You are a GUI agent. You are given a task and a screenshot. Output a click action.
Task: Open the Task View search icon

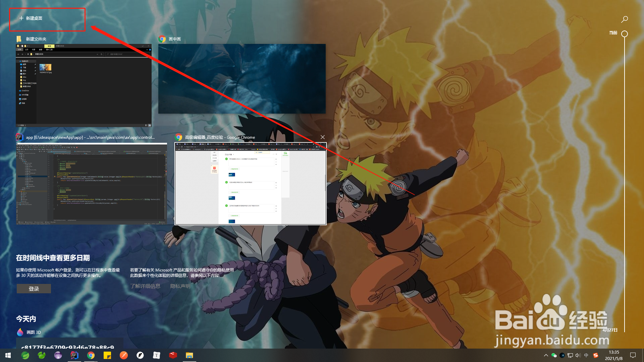coord(624,19)
